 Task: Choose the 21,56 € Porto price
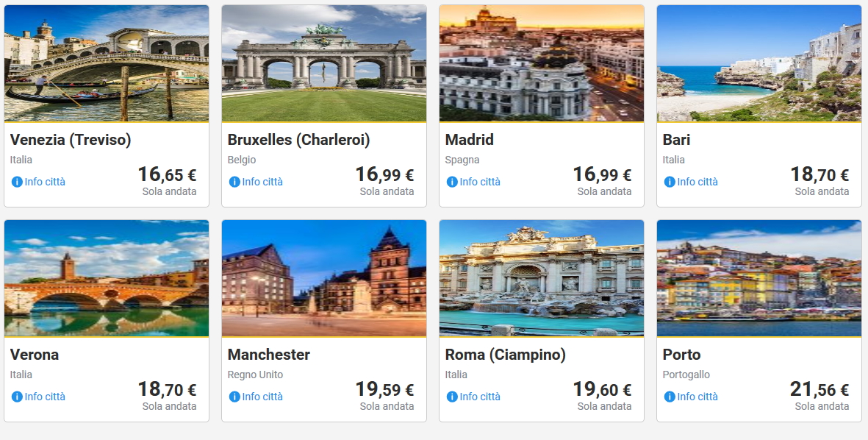(819, 390)
